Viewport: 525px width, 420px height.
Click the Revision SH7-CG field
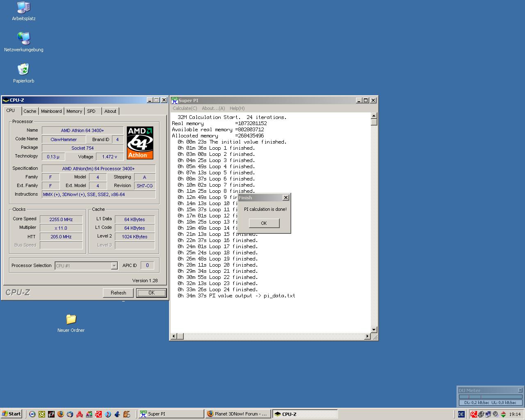[x=144, y=186]
